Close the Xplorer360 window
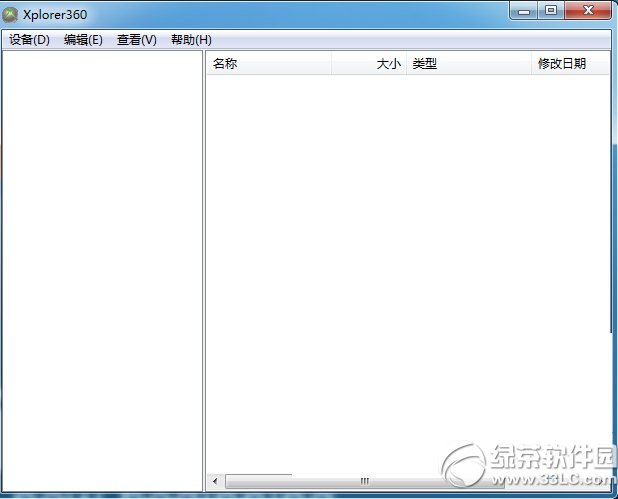Viewport: 618px width, 499px height. click(x=588, y=11)
